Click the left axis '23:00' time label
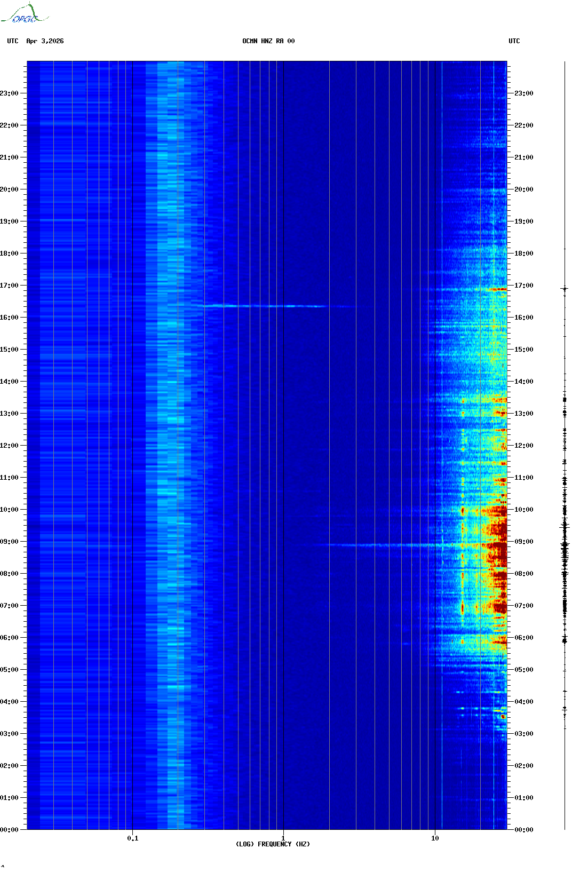 click(9, 93)
